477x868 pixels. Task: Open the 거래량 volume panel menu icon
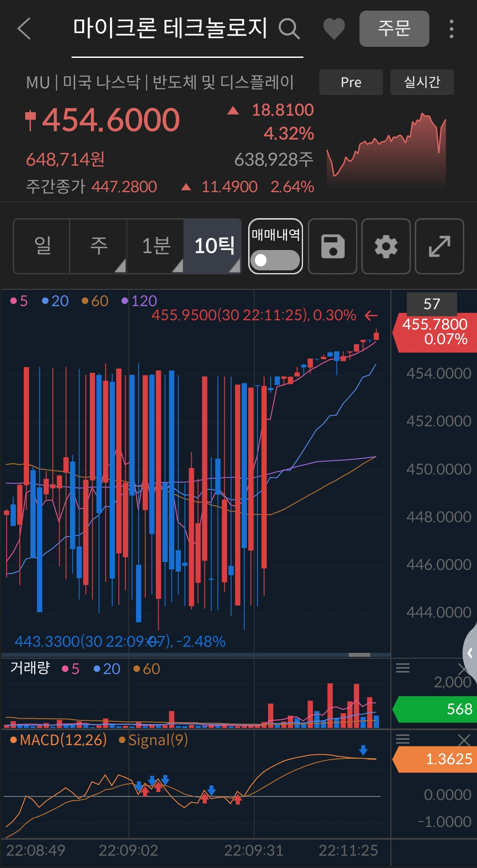coord(402,668)
